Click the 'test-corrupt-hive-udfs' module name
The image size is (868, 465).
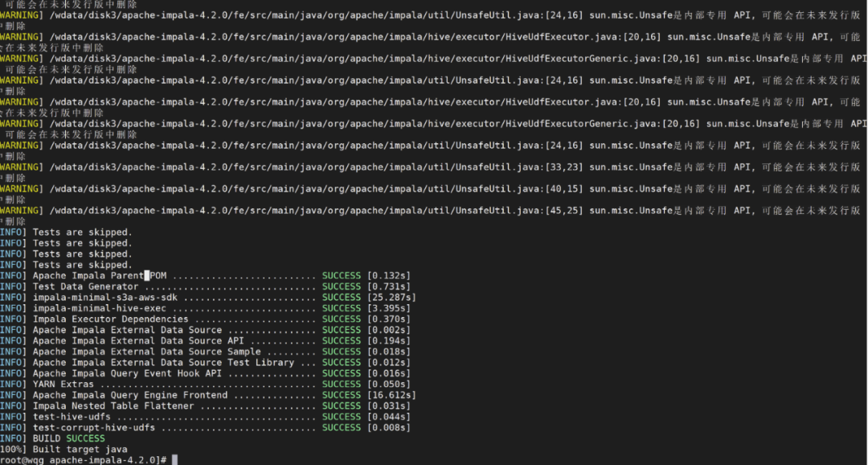(94, 428)
